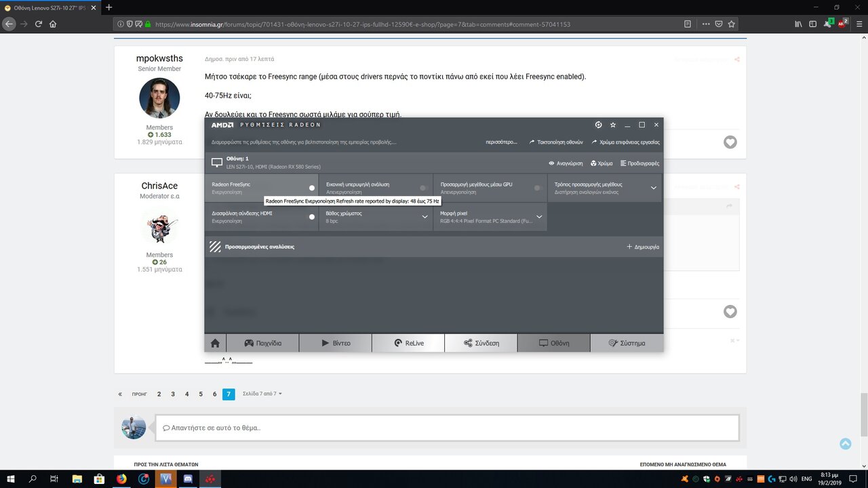Open Task View on the taskbar
868x488 pixels.
(54, 479)
